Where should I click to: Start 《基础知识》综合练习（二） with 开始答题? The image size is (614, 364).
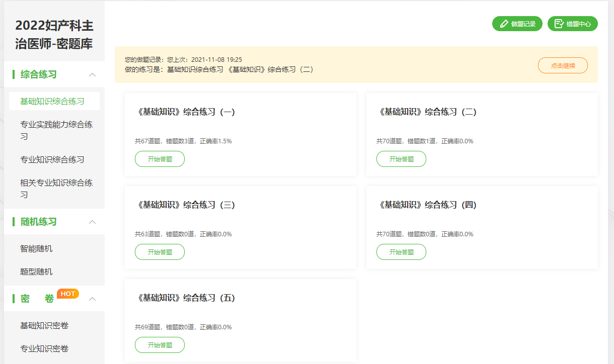(401, 159)
